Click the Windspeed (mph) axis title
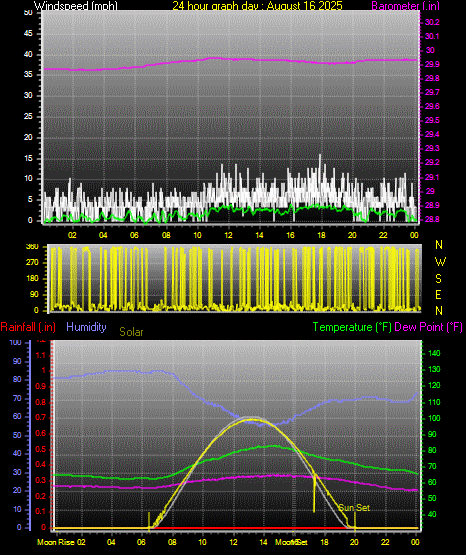 click(x=75, y=6)
